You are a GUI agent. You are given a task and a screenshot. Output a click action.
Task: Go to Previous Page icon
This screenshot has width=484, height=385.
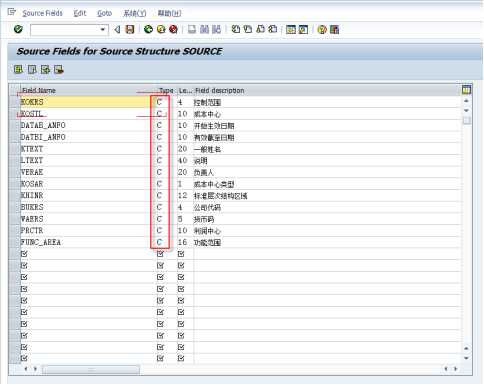point(248,29)
